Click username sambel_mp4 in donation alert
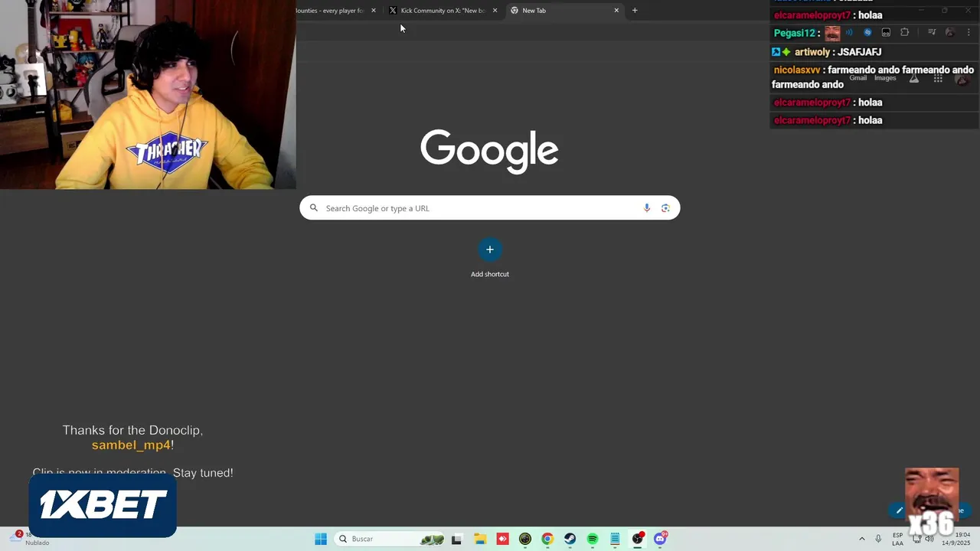The height and width of the screenshot is (551, 980). pos(131,445)
